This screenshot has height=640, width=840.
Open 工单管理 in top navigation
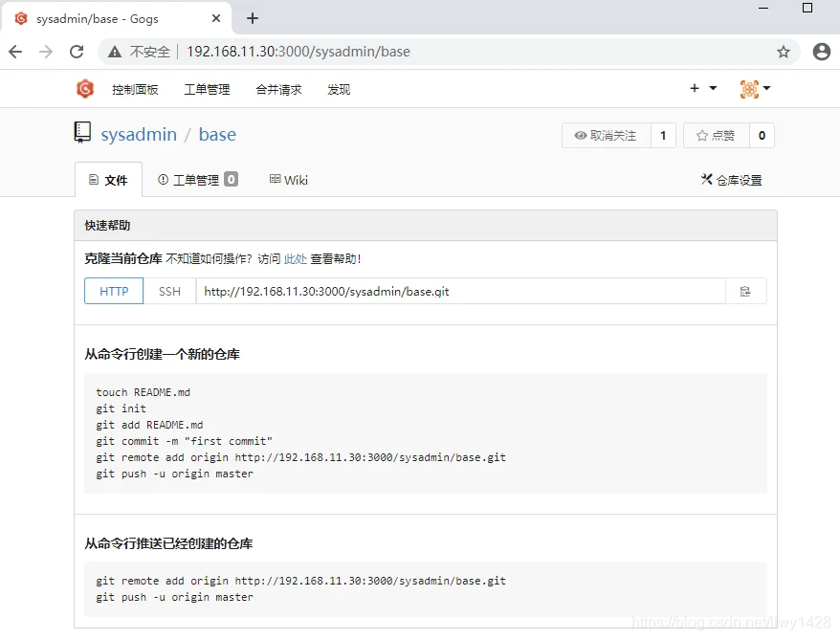tap(207, 89)
